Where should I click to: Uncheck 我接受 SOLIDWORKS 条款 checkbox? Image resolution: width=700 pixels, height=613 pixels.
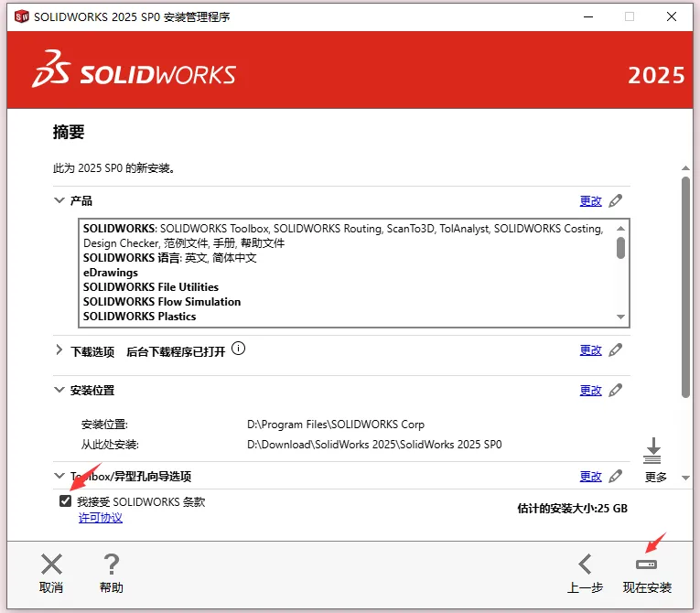pos(65,501)
